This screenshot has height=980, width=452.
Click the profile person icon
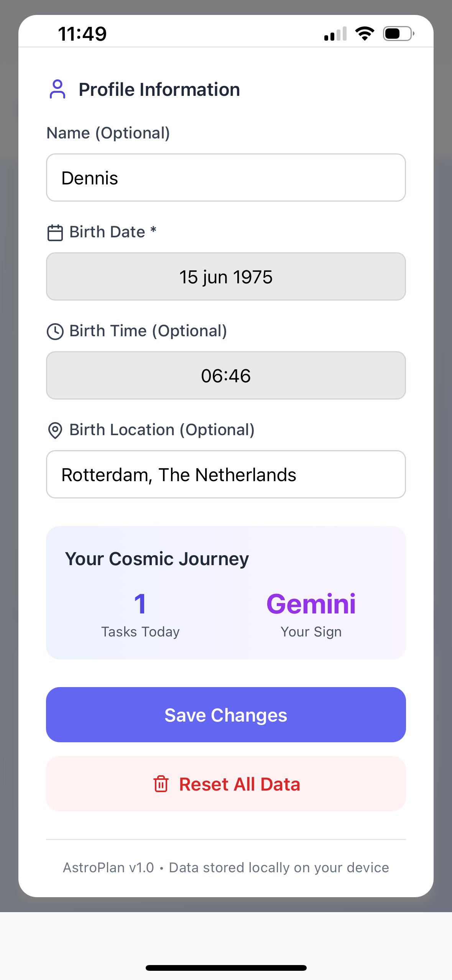tap(58, 89)
